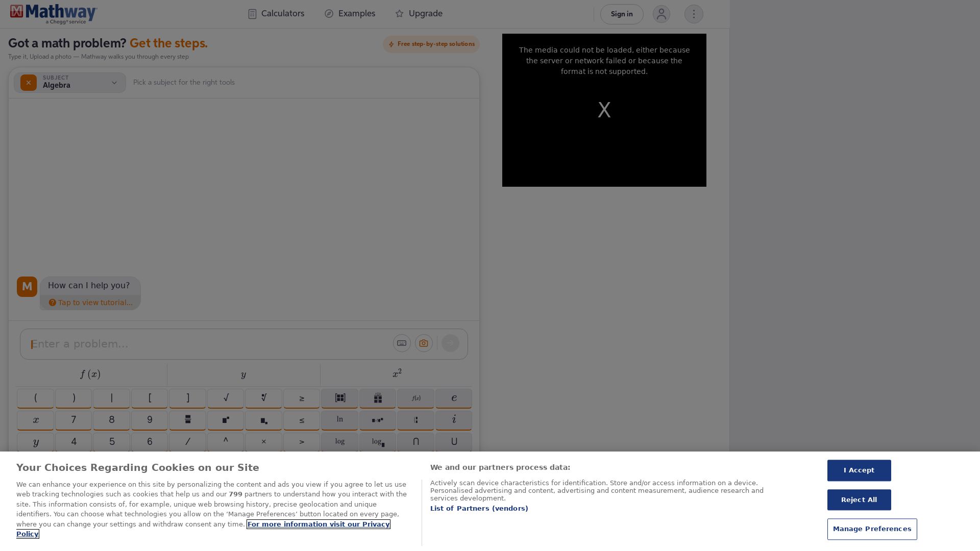Dismiss the video with the X

604,110
